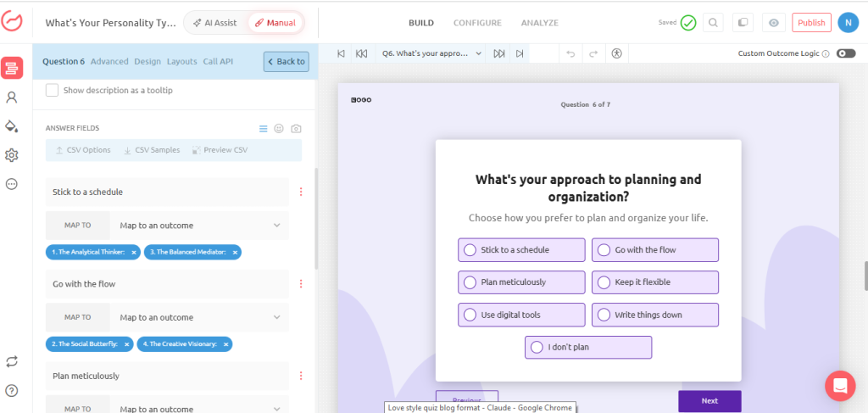Switch to AI Assist mode

pyautogui.click(x=214, y=23)
